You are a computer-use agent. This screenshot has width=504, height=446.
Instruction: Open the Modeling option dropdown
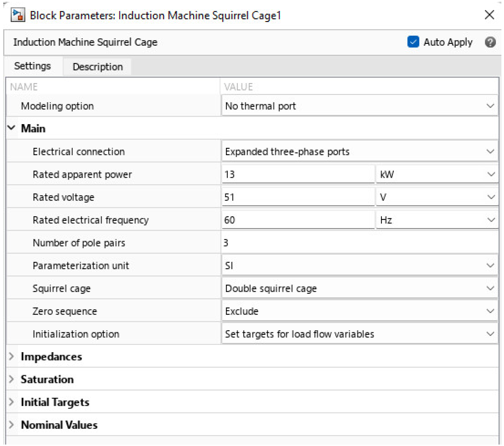click(x=360, y=106)
